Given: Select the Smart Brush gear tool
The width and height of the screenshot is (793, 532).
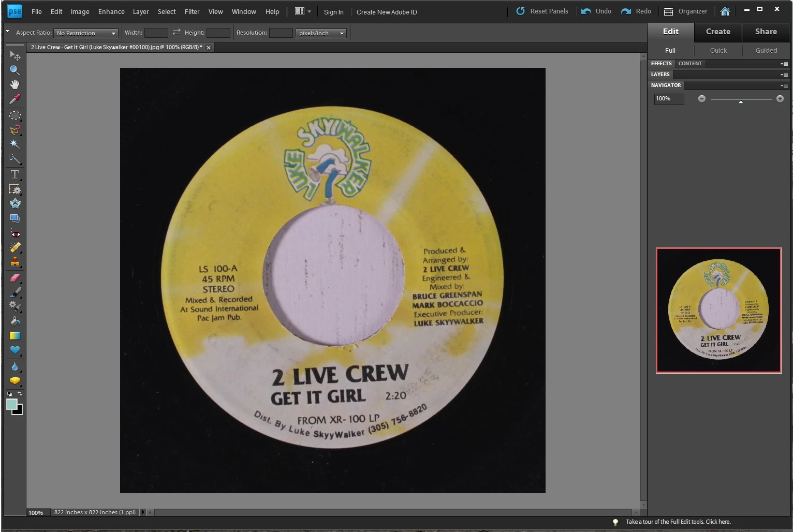Looking at the screenshot, I should point(14,307).
